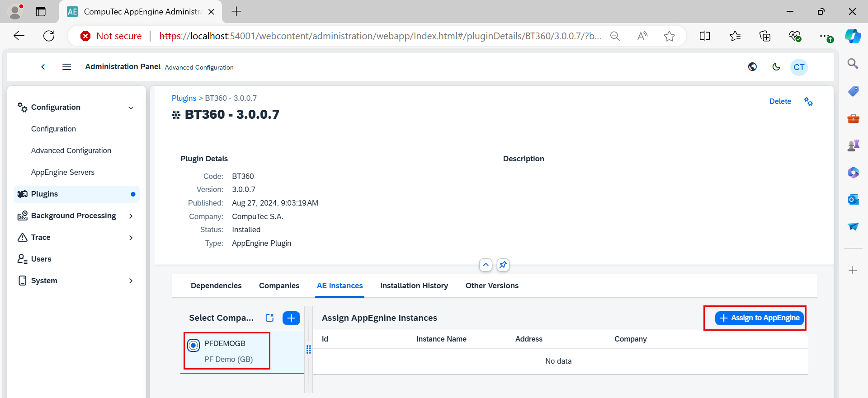Toggle the hamburger side menu icon
Screen dimensions: 868x398
pos(66,67)
